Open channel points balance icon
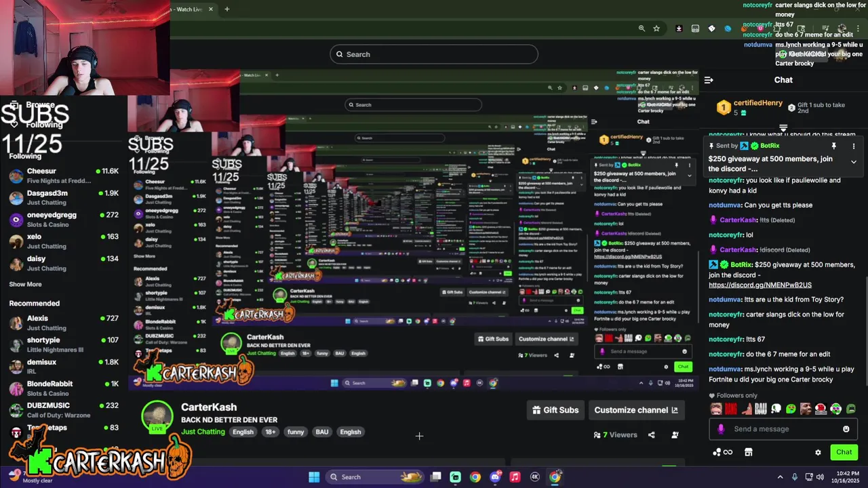 tap(722, 452)
